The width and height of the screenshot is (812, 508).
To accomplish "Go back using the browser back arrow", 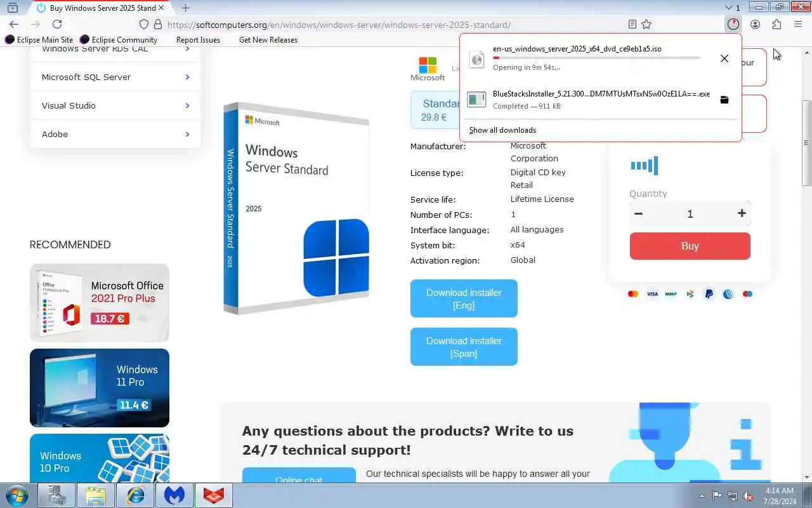I will 14,24.
